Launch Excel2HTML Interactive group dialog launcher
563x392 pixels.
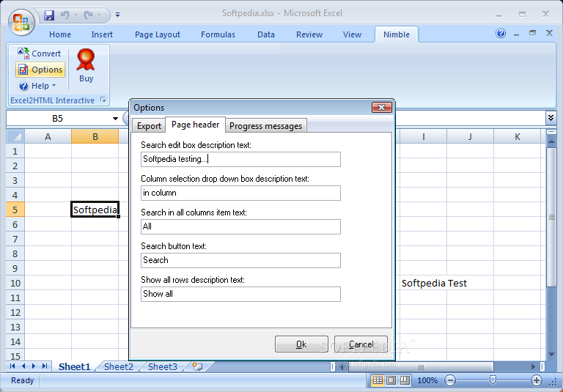pos(103,100)
